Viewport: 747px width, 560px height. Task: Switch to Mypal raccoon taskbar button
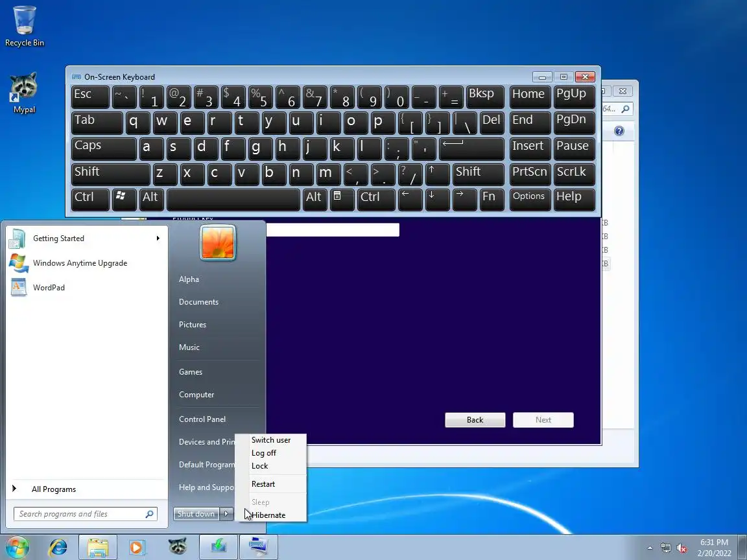coord(177,547)
